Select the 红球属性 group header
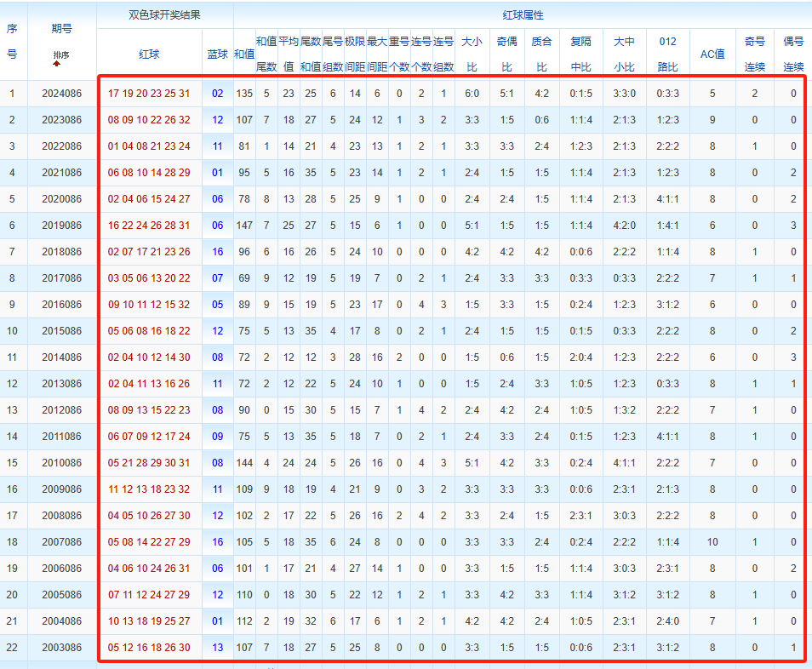Screen dimensions: 812x669 point(523,15)
